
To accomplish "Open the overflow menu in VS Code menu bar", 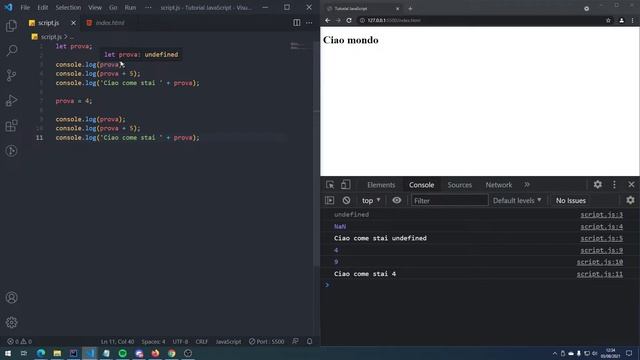I will pyautogui.click(x=148, y=7).
